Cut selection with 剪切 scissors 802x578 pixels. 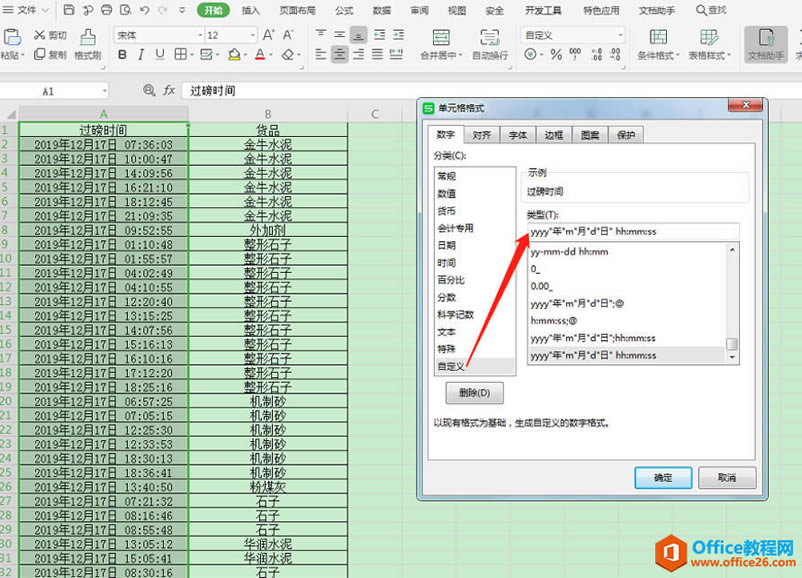click(50, 35)
